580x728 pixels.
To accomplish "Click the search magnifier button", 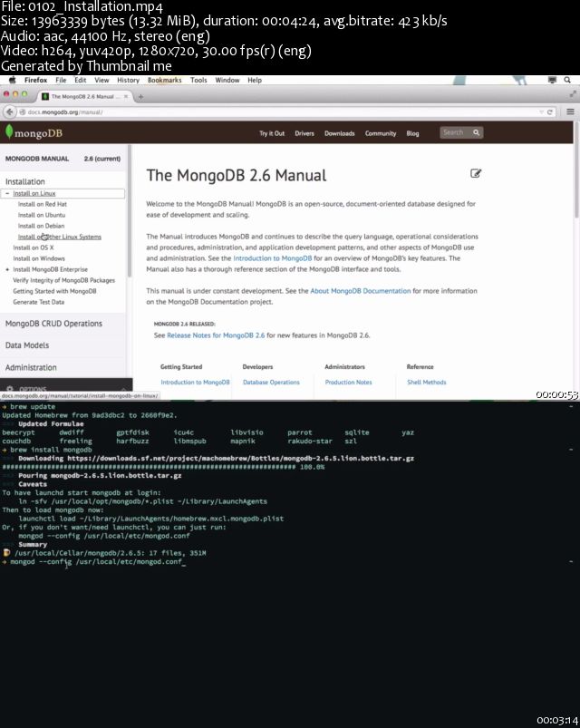I will pos(477,132).
